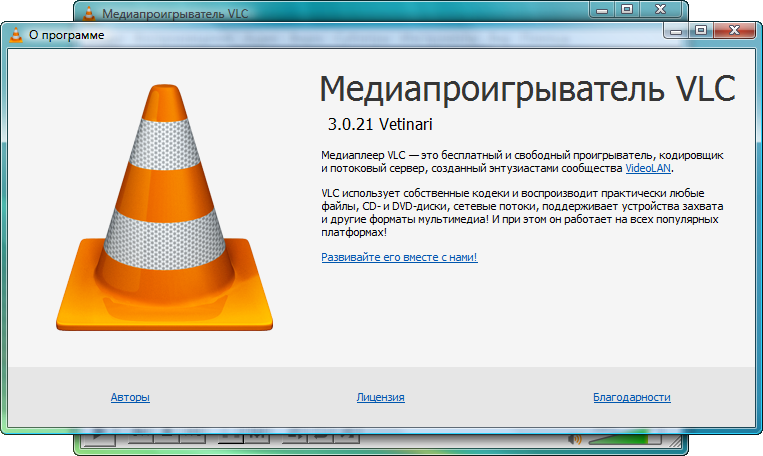763x456 pixels.
Task: Maximize the main VLC player window
Action: [627, 9]
